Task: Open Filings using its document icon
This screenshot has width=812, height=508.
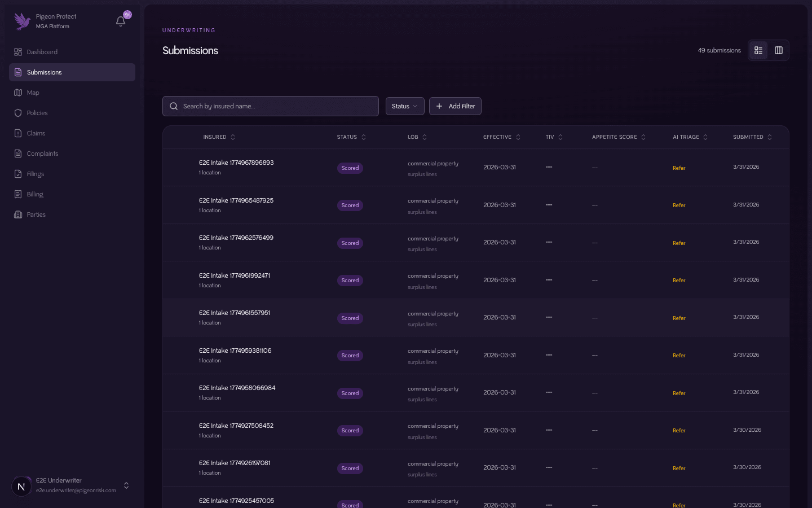Action: click(x=18, y=174)
